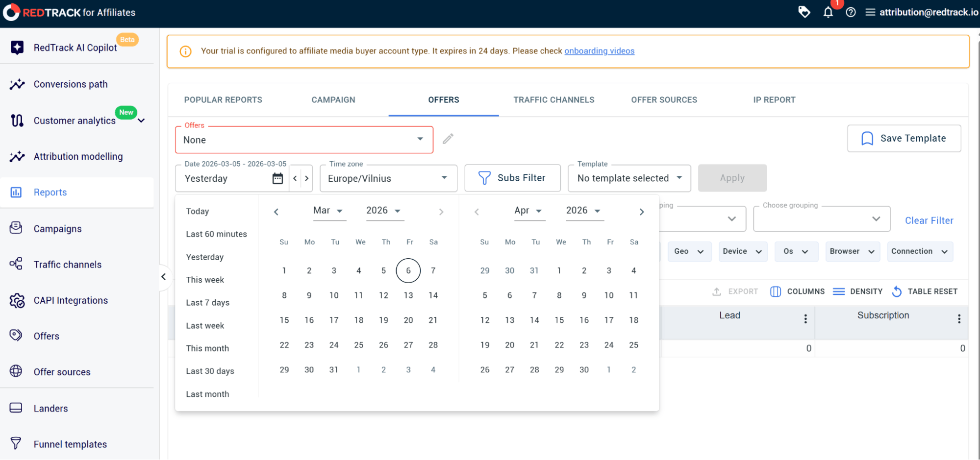Open the onboarding videos link
The width and height of the screenshot is (980, 460).
point(599,51)
